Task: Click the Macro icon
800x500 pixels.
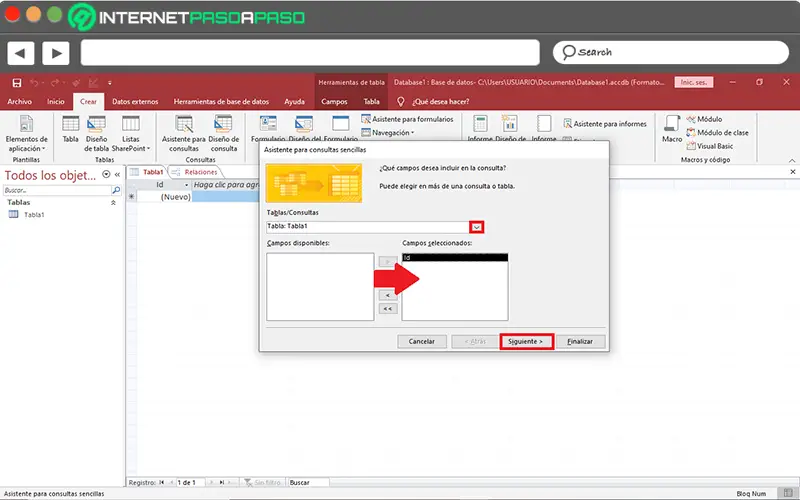Action: tap(672, 129)
